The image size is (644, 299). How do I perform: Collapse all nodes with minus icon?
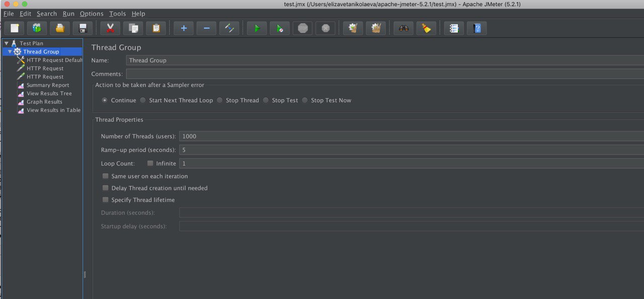(x=206, y=28)
